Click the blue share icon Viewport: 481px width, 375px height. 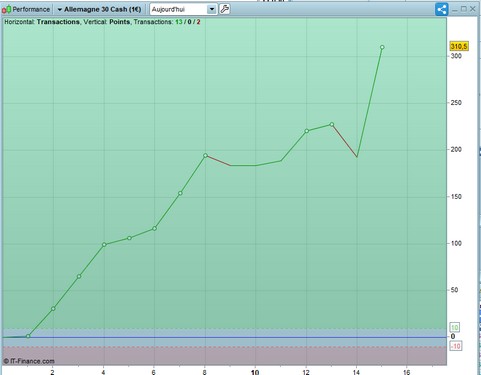pyautogui.click(x=442, y=9)
